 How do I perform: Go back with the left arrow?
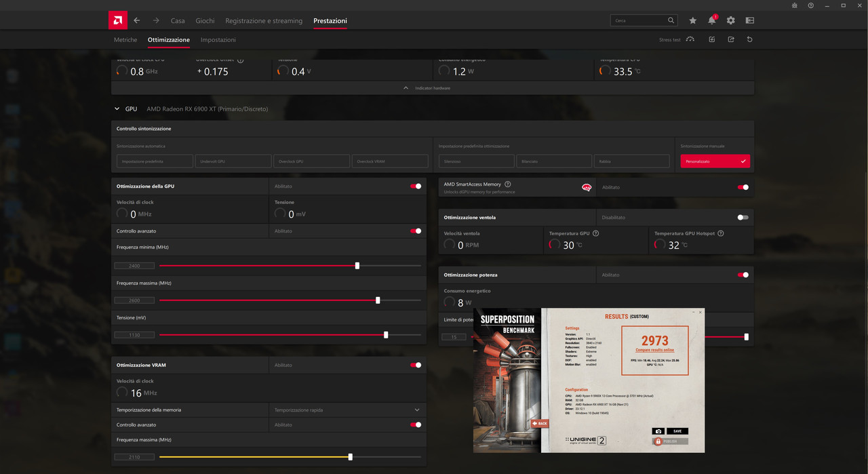point(137,20)
